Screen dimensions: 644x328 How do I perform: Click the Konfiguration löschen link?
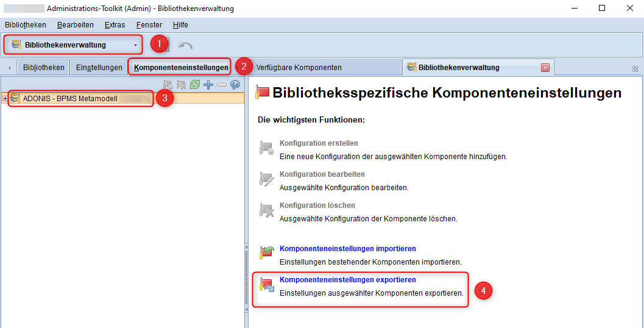pyautogui.click(x=317, y=205)
